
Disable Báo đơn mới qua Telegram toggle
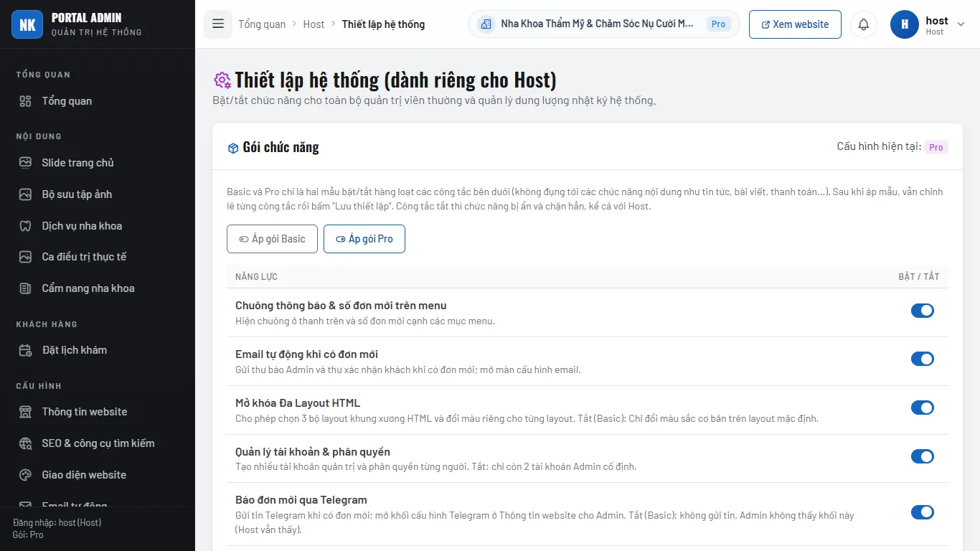pyautogui.click(x=923, y=512)
